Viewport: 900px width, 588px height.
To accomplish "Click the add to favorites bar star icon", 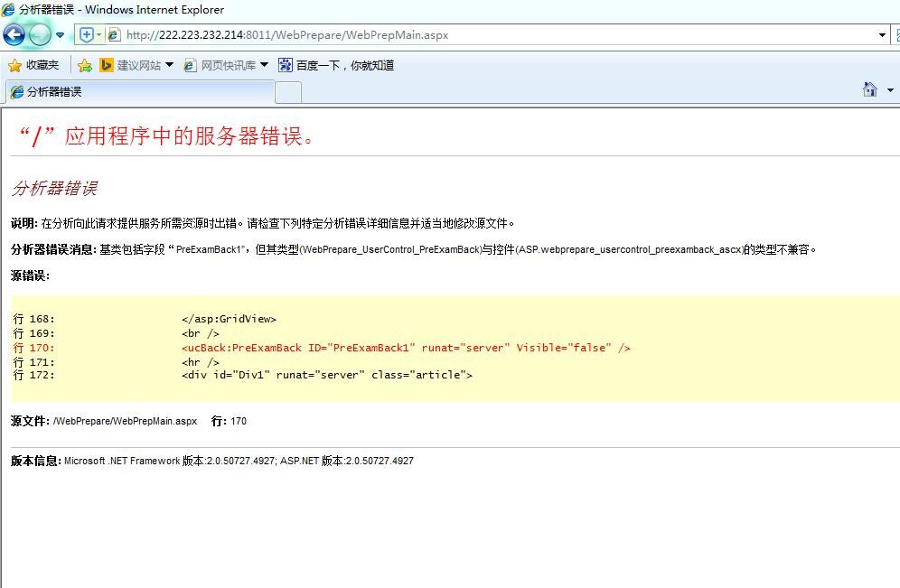I will 84,65.
